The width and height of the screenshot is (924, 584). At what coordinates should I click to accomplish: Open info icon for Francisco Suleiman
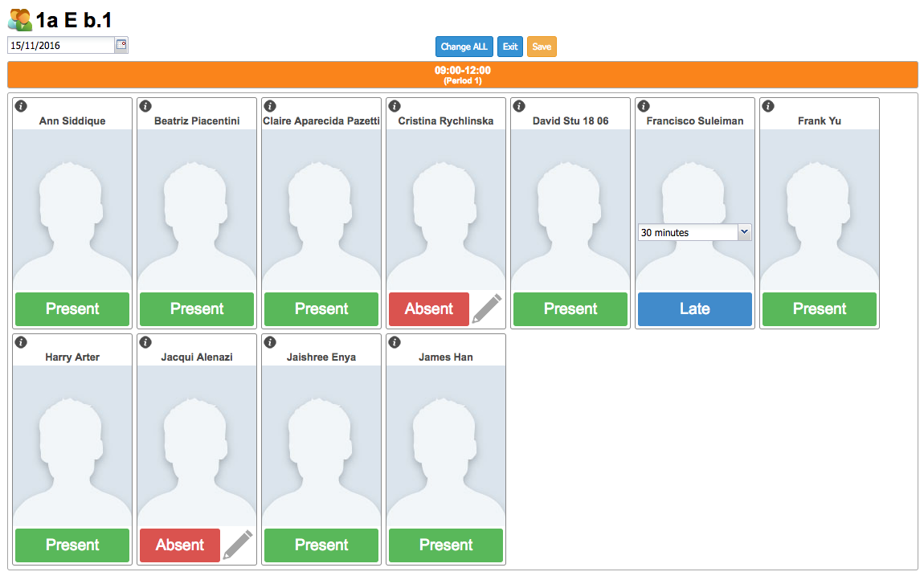point(644,105)
